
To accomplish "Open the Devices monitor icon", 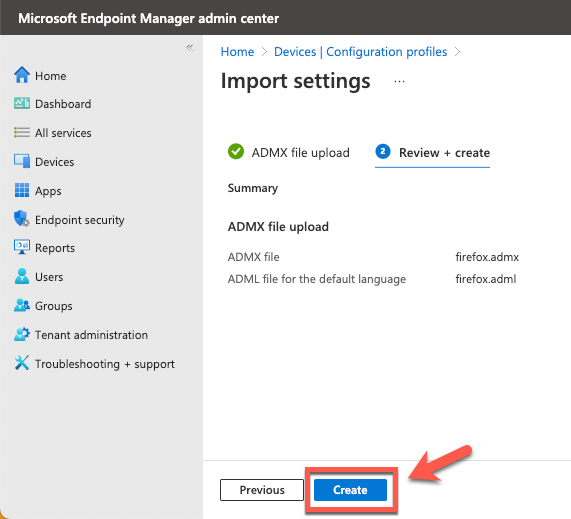I will [22, 161].
